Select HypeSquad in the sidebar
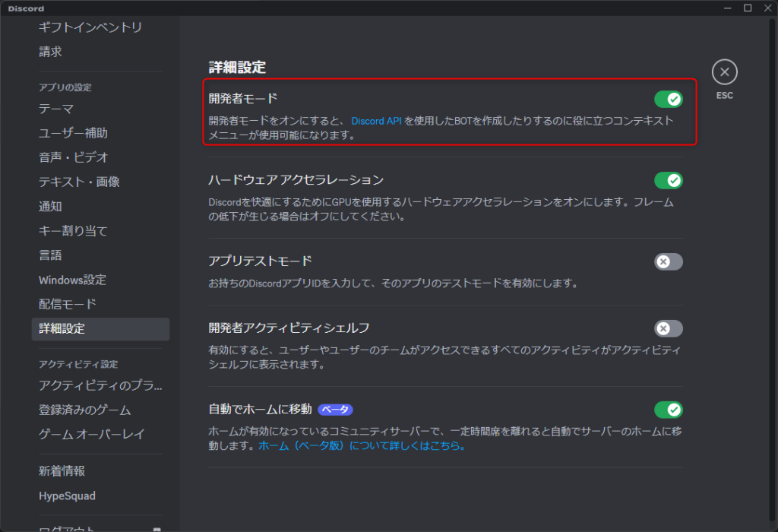778x532 pixels. point(68,496)
